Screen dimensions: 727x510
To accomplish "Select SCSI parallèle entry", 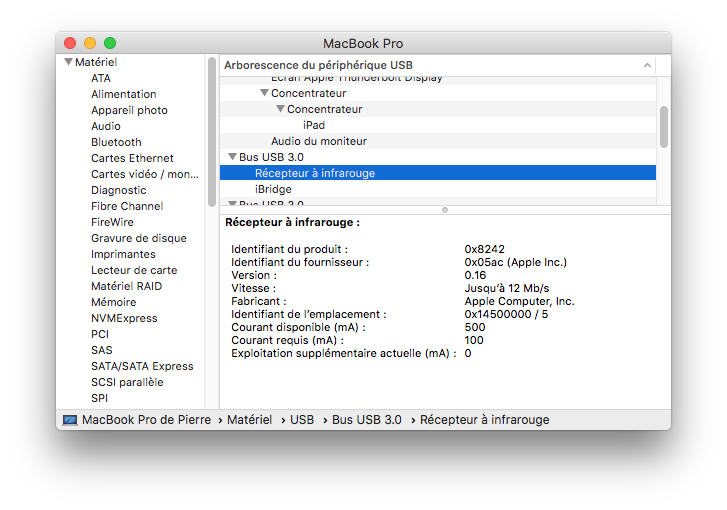I will (x=127, y=382).
